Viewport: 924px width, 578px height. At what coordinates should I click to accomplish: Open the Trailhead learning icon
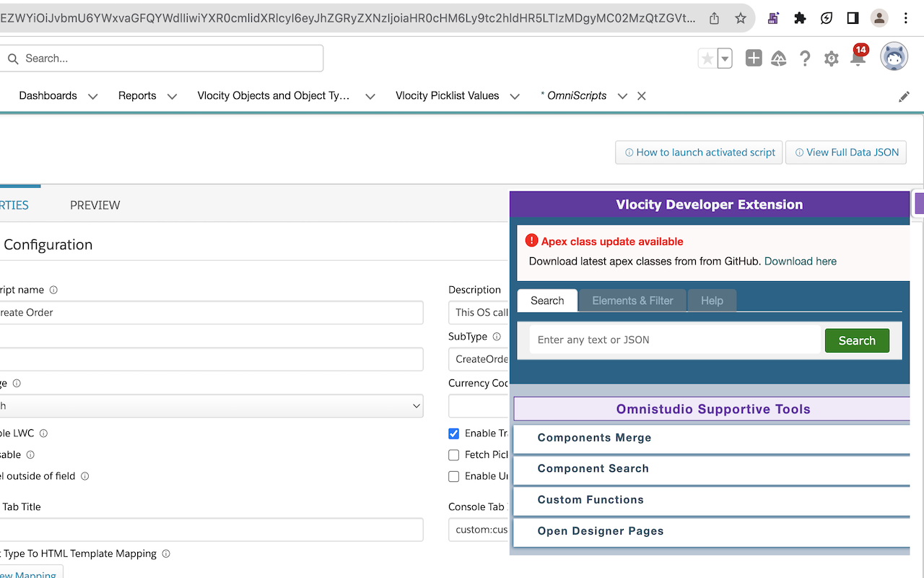tap(778, 59)
